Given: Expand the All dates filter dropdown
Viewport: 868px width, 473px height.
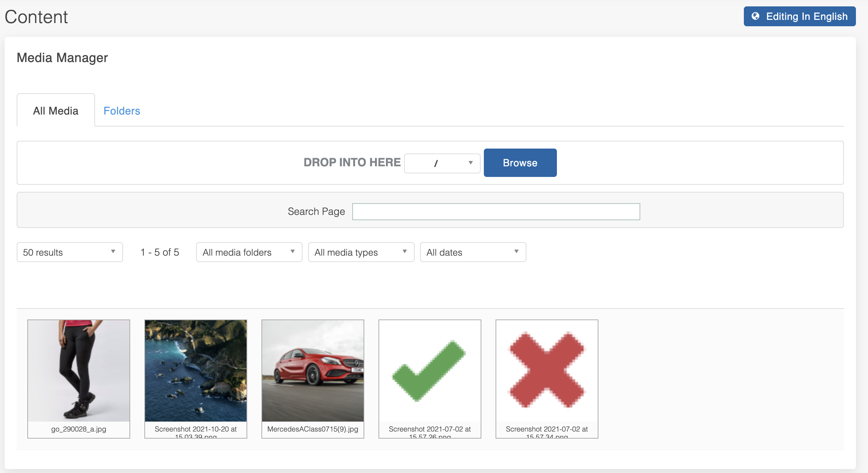Looking at the screenshot, I should (472, 252).
